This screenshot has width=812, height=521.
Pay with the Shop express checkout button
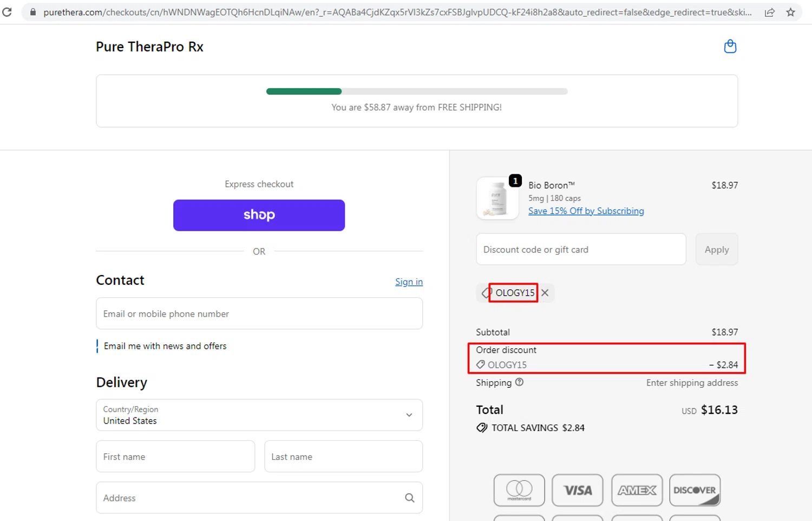(x=259, y=215)
